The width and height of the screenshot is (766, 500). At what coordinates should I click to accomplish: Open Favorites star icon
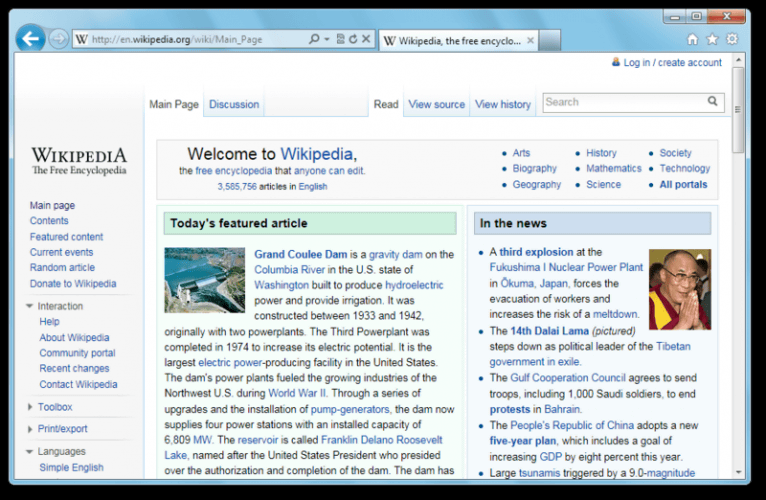point(712,39)
